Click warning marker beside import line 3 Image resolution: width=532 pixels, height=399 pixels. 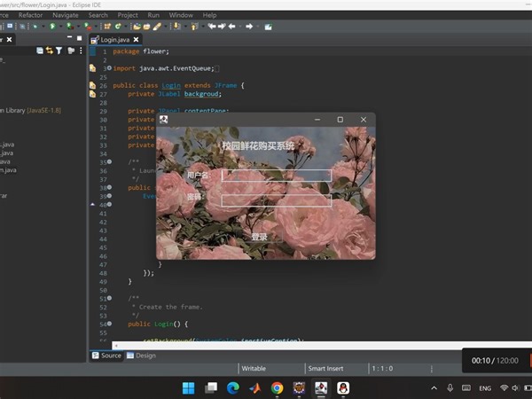point(92,68)
